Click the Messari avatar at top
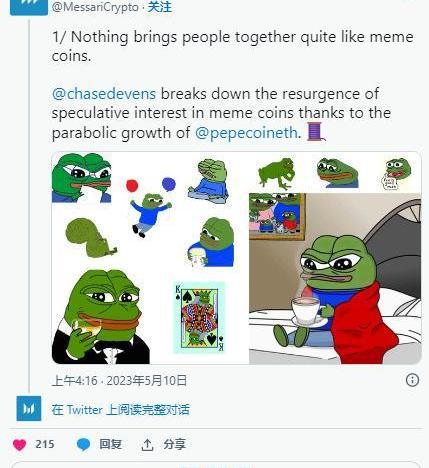This screenshot has height=468, width=429. point(29,7)
